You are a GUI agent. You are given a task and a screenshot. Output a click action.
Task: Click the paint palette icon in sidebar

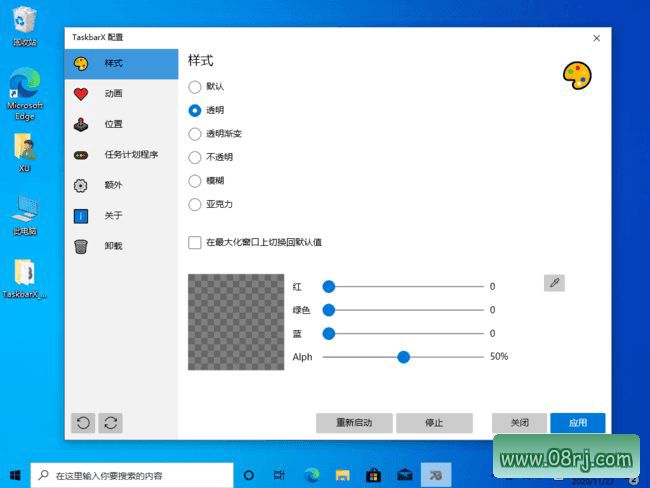click(81, 64)
